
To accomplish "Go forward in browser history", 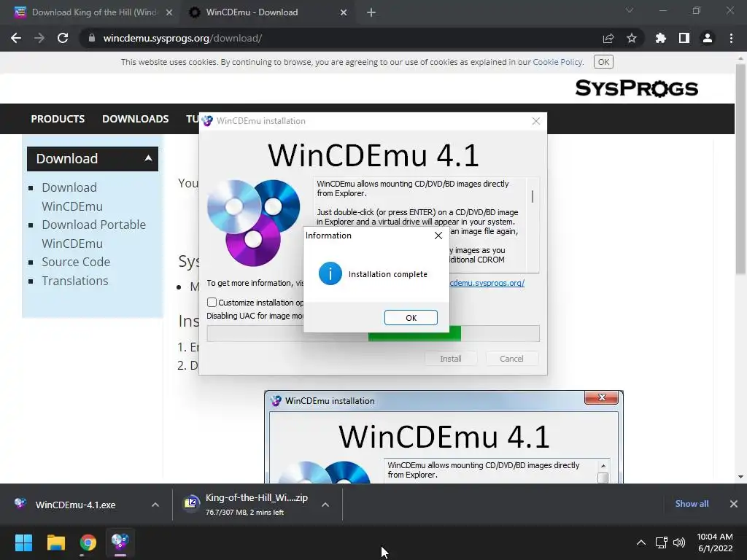I will pos(39,38).
